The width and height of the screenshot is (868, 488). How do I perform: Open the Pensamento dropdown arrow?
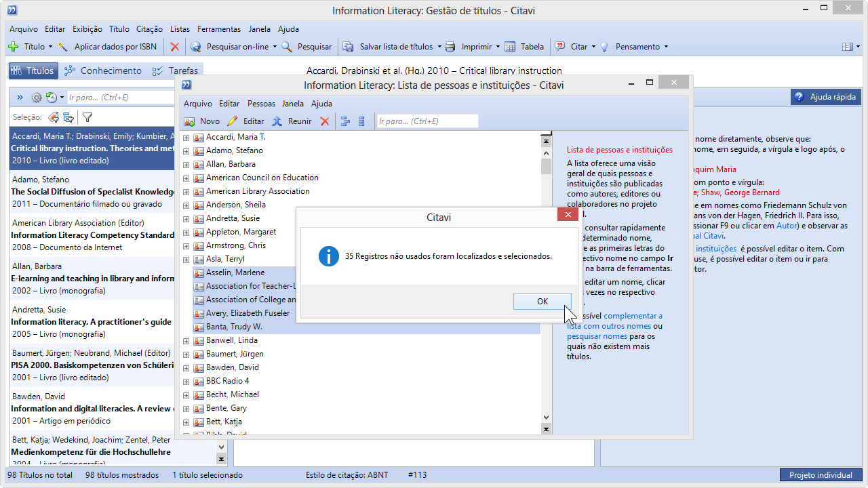pyautogui.click(x=666, y=47)
